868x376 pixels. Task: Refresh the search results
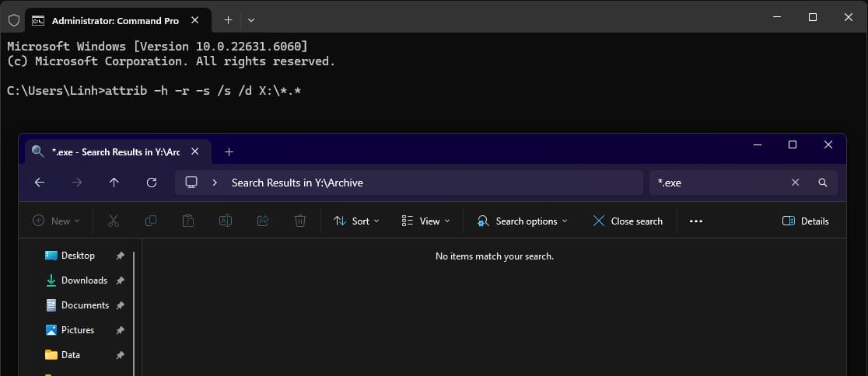coord(152,183)
